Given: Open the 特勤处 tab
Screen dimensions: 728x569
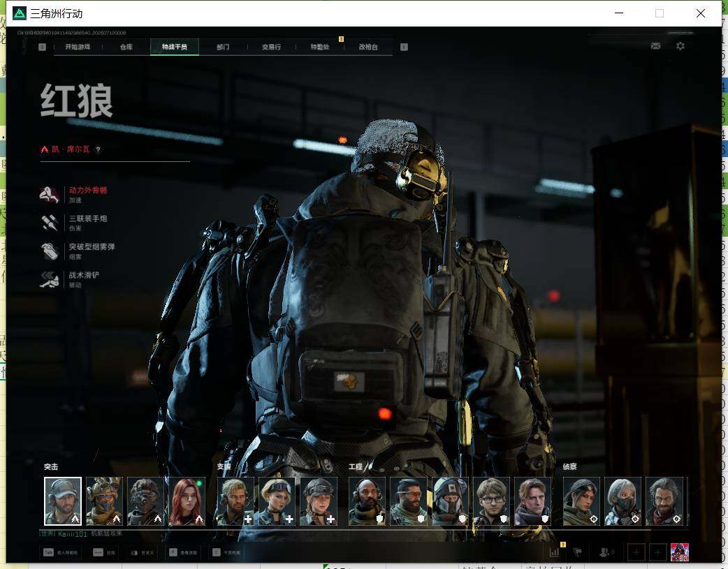Looking at the screenshot, I should click(320, 47).
